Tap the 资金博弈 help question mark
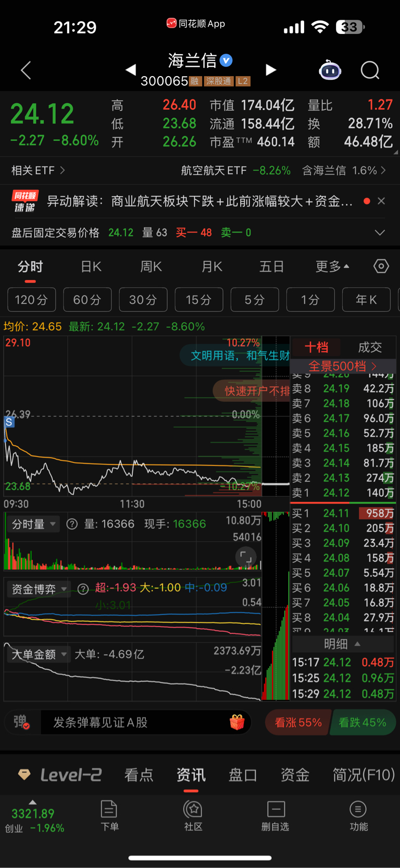Screen dimensions: 400x868 pyautogui.click(x=83, y=589)
